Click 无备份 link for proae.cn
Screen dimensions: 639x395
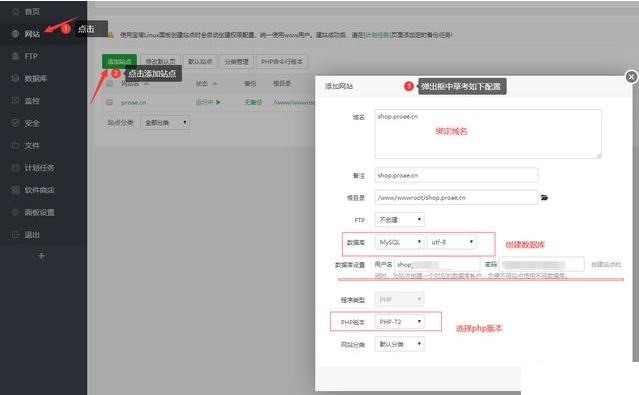[x=253, y=102]
